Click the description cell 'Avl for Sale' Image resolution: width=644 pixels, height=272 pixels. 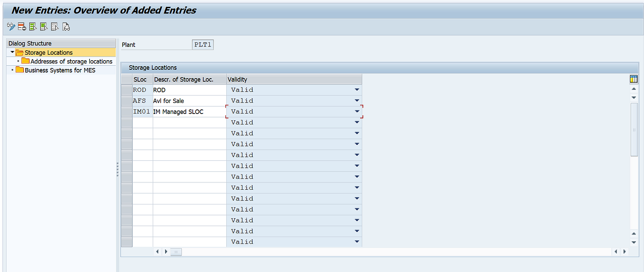(190, 101)
